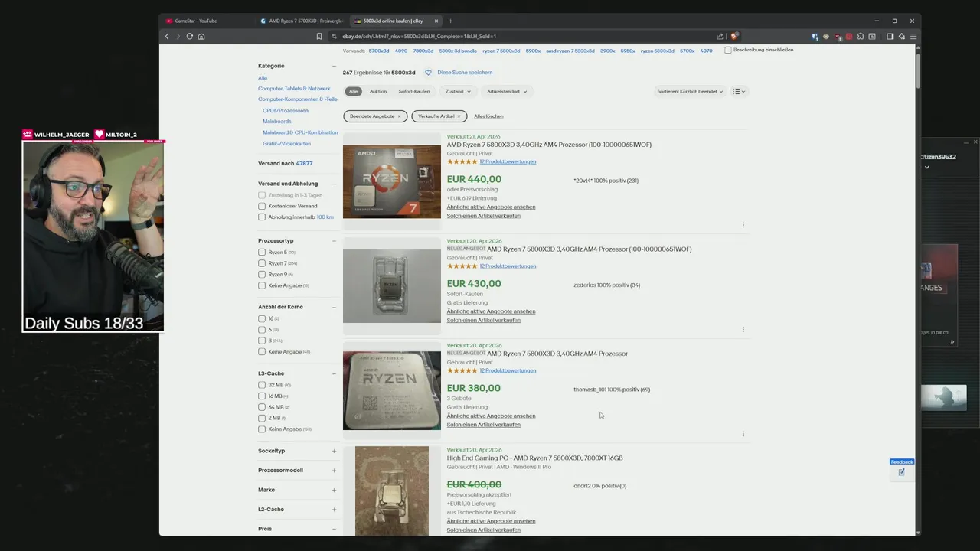Open the browser home page icon
This screenshot has width=980, height=551.
click(201, 36)
